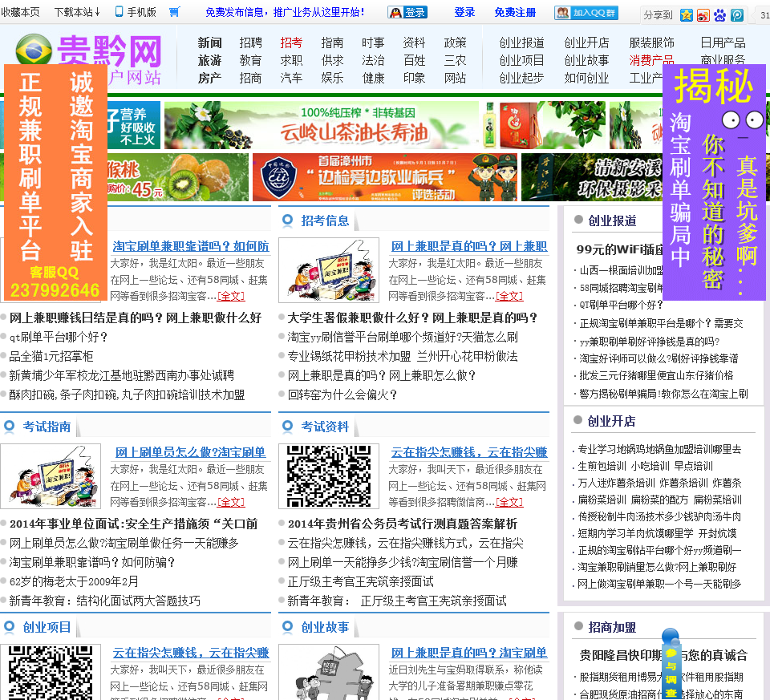
Task: Open qt刷单平台哪个好？ list item
Action: 59,338
